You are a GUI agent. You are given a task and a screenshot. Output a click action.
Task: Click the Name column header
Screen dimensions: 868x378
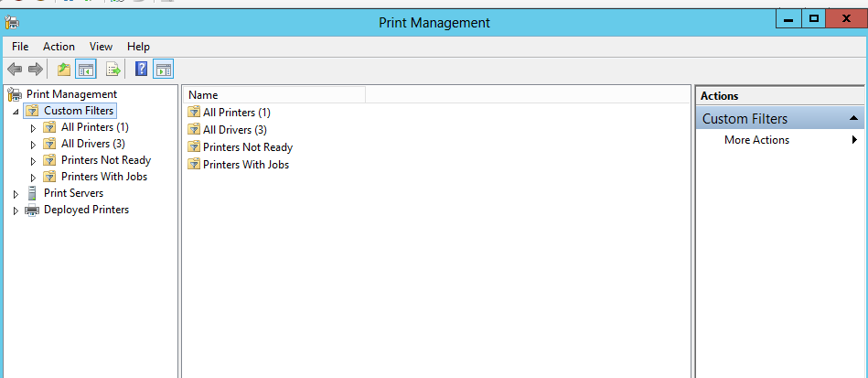click(274, 95)
